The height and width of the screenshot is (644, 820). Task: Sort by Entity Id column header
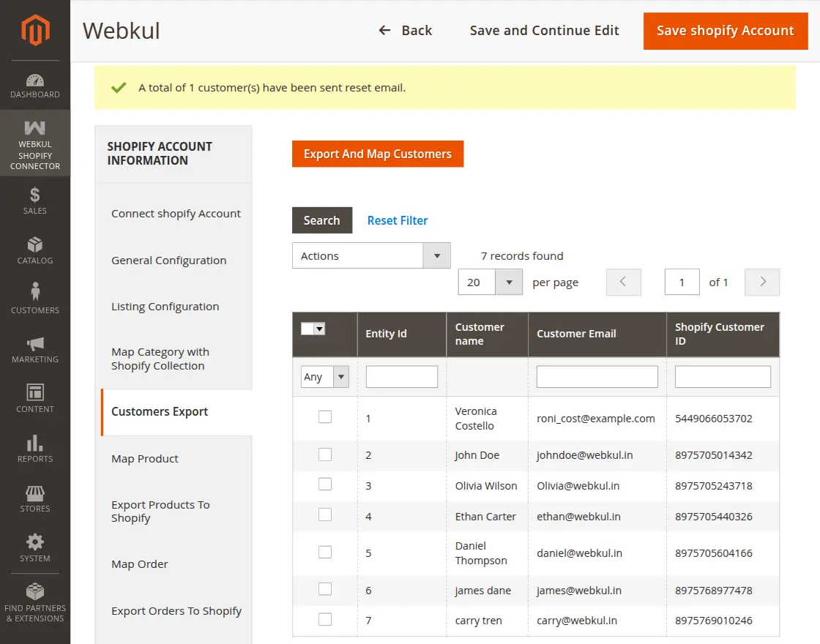point(402,334)
